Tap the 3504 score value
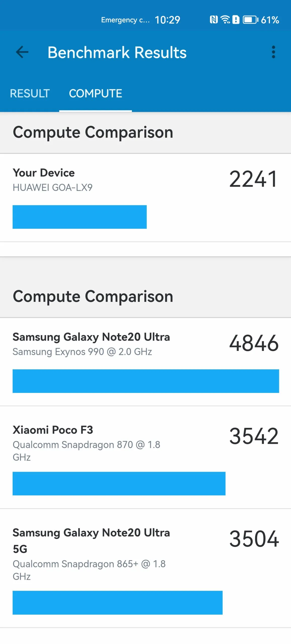 click(x=254, y=539)
